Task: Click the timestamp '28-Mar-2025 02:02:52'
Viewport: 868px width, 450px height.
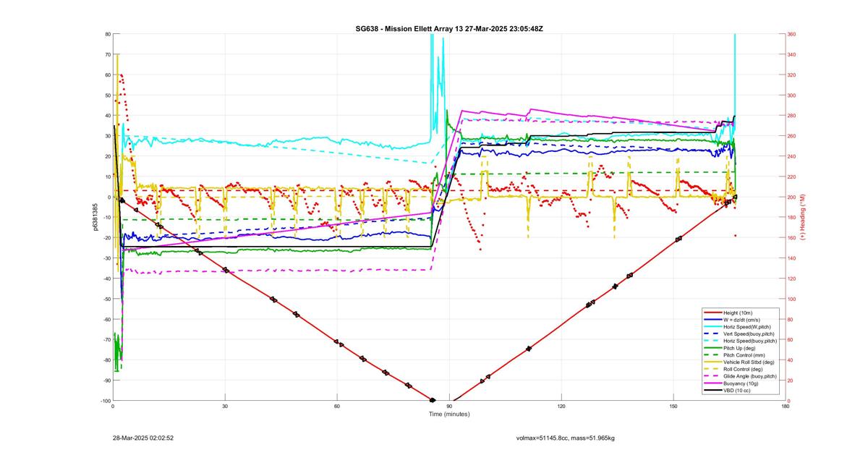Action: pos(143,438)
